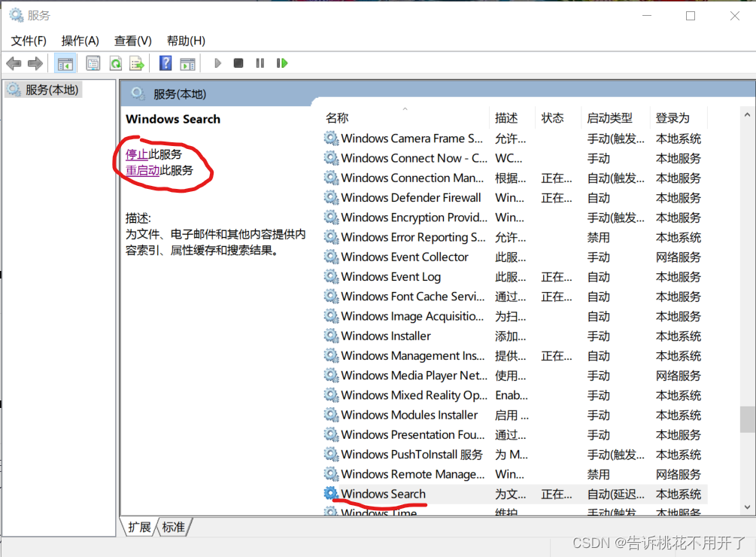Open the help question mark icon
The image size is (756, 557).
pos(165,63)
